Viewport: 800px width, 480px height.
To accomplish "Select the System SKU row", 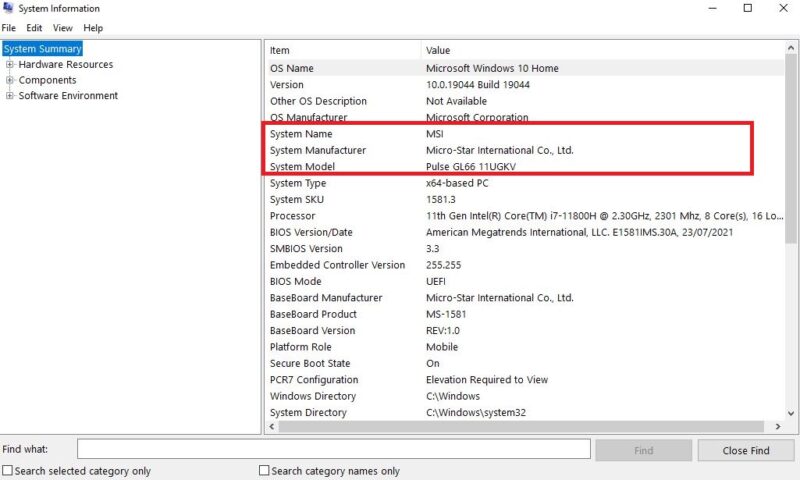I will [526, 199].
